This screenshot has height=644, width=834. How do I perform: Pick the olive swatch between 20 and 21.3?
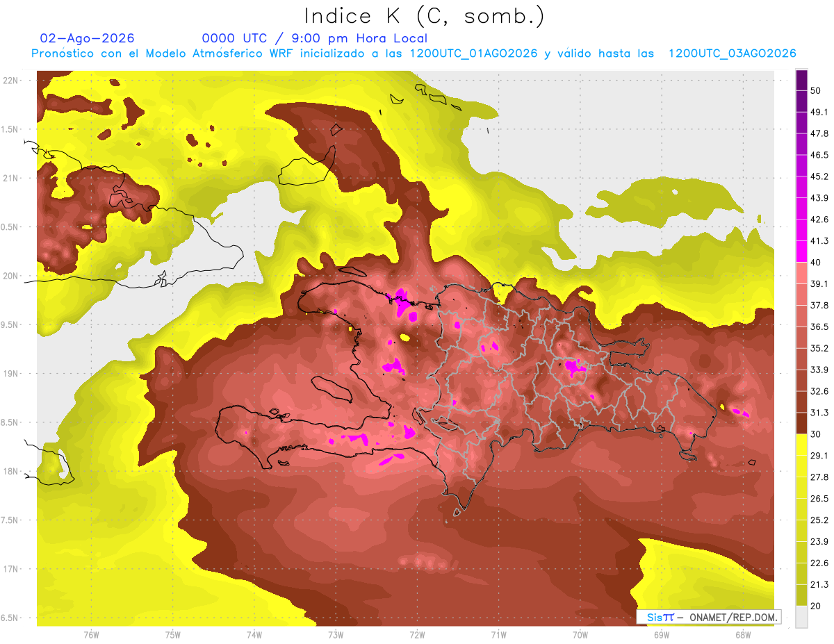[802, 595]
